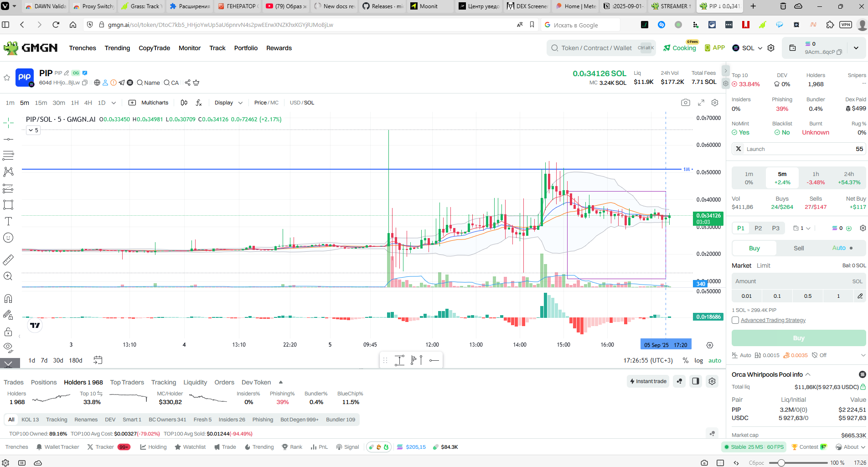Add PIP token to favorites star
868x467 pixels.
tap(7, 78)
